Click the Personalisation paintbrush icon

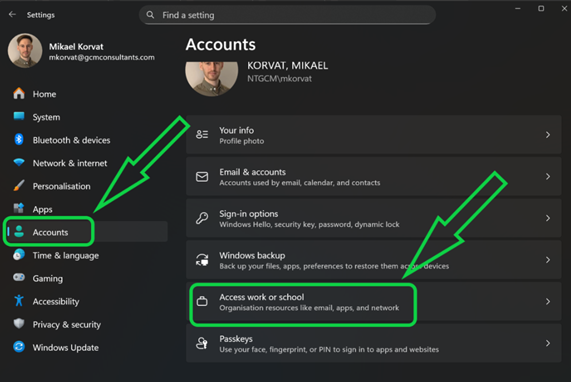click(x=19, y=185)
